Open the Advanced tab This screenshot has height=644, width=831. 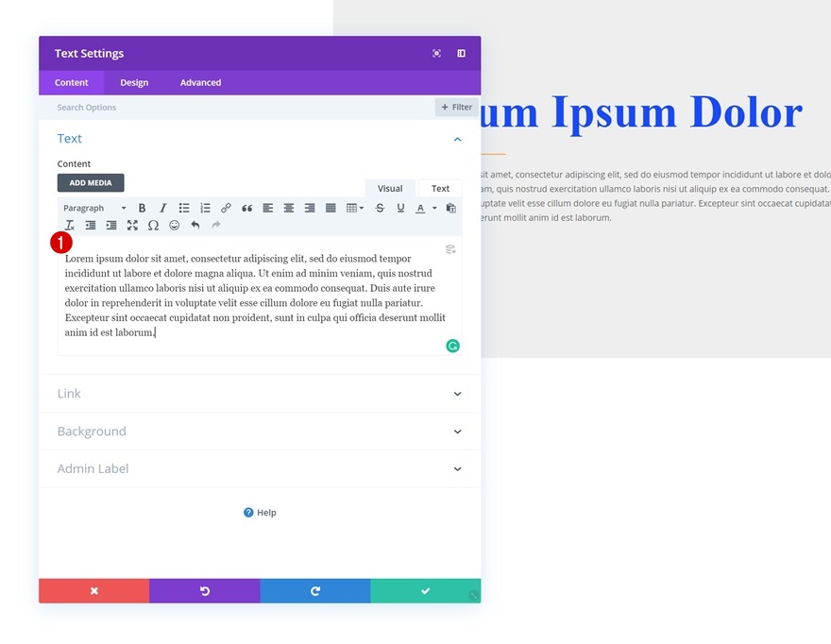pyautogui.click(x=200, y=83)
